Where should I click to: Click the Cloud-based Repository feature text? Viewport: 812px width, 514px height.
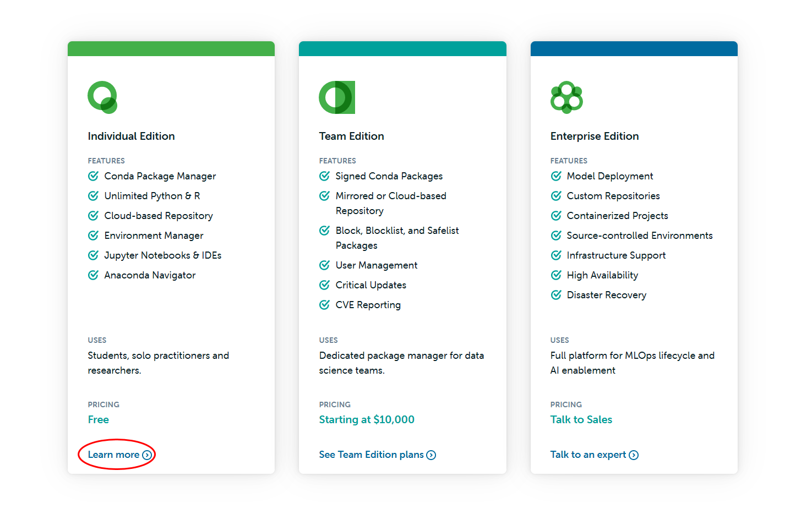pos(159,216)
